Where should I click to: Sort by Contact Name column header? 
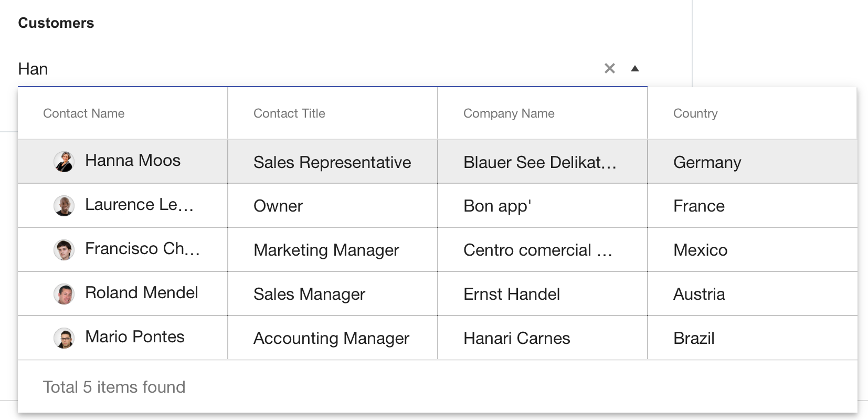pyautogui.click(x=84, y=113)
